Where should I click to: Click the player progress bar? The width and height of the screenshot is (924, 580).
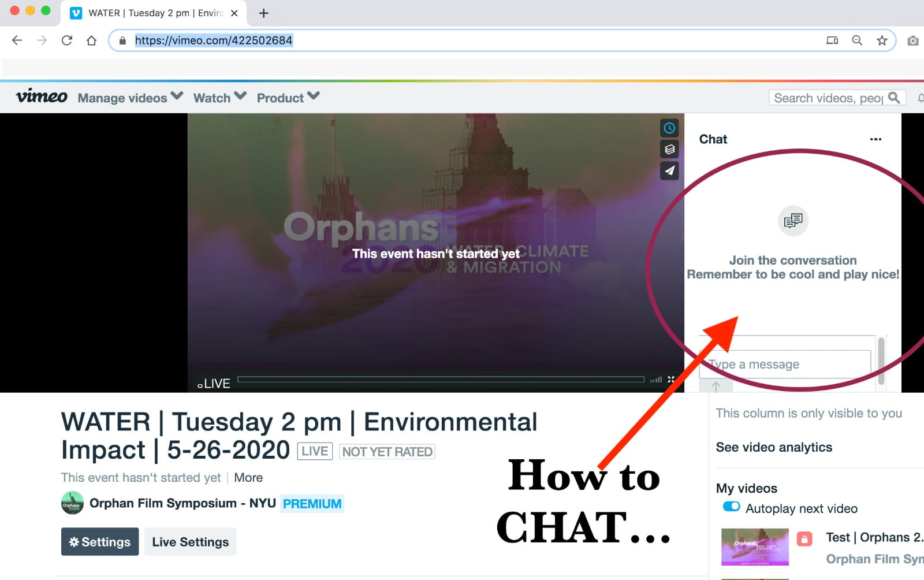[441, 380]
